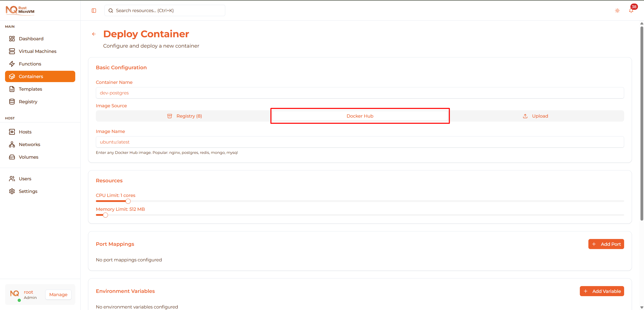The image size is (644, 310).
Task: Click the Add Port button
Action: (606, 244)
